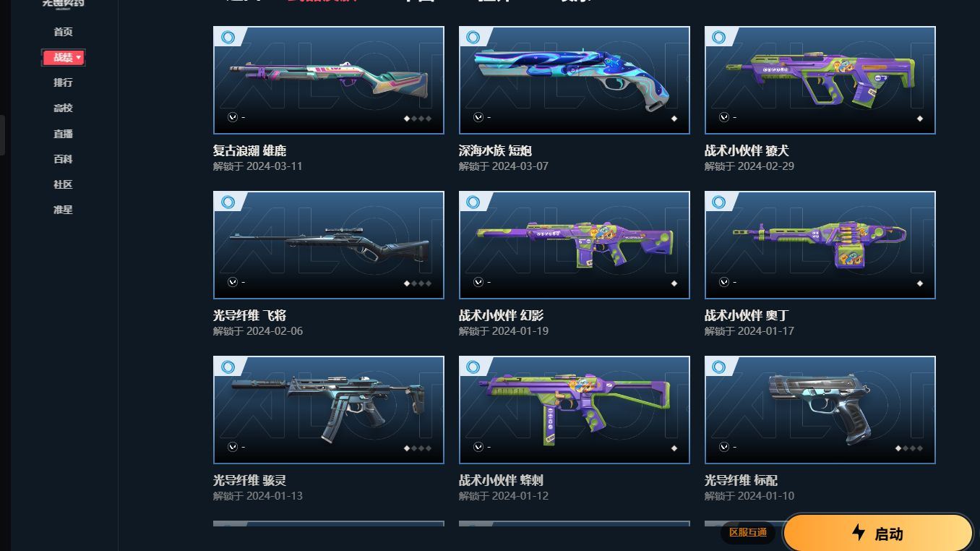The image size is (980, 551).
Task: Click the 深海水族 短炮 skin name
Action: (x=495, y=151)
